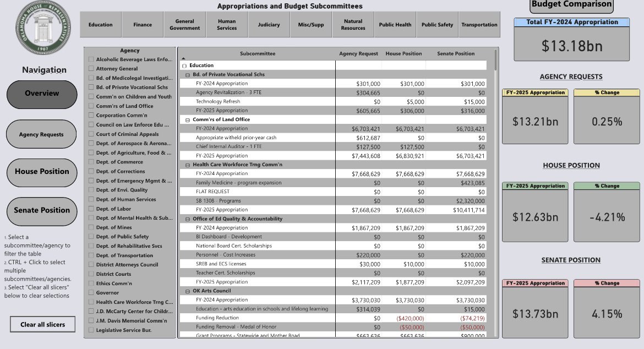Tick the Dept. of Public Safety checkbox
The image size is (644, 349).
[91, 237]
